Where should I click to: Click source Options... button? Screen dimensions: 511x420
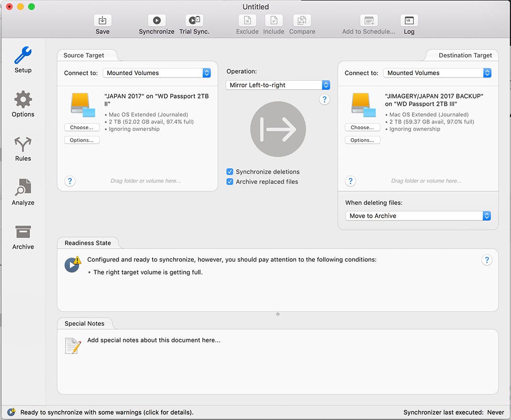coord(82,140)
